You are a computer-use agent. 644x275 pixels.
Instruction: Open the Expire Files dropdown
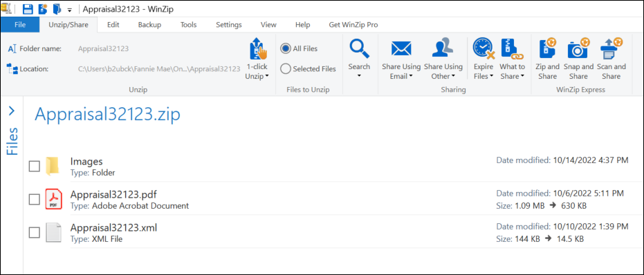pos(491,76)
